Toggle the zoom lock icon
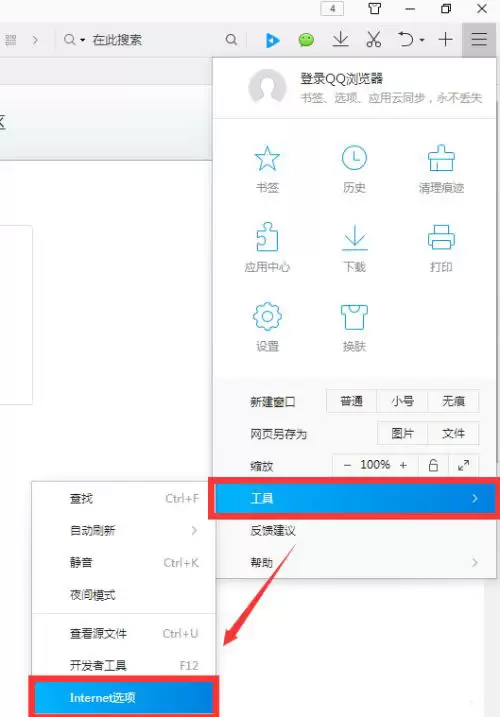The height and width of the screenshot is (717, 500). pos(433,465)
